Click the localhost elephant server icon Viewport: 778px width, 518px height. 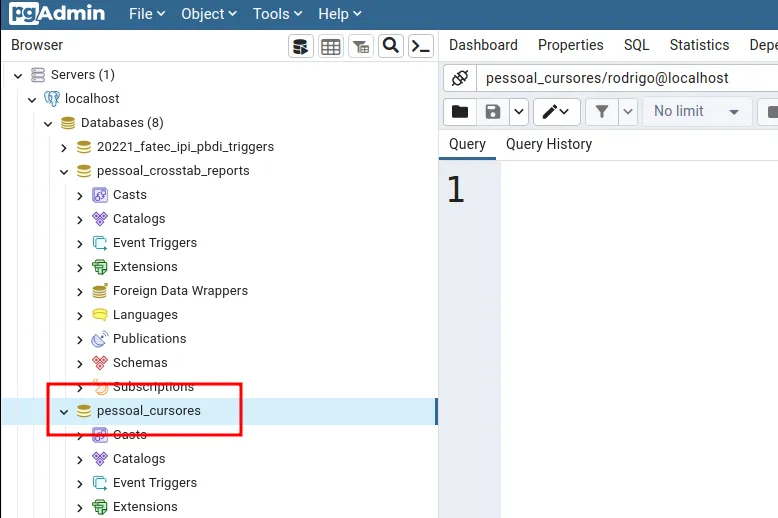(52, 99)
